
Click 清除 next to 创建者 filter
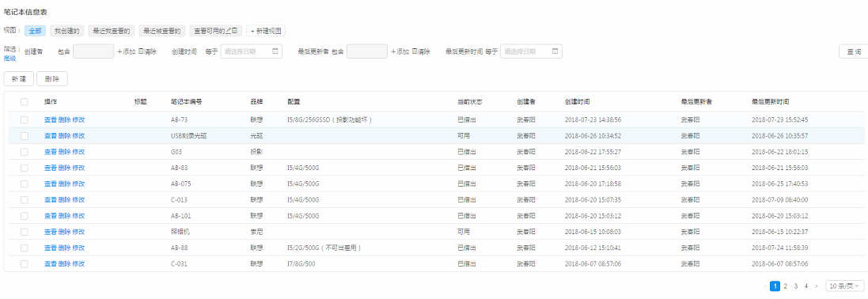(147, 51)
